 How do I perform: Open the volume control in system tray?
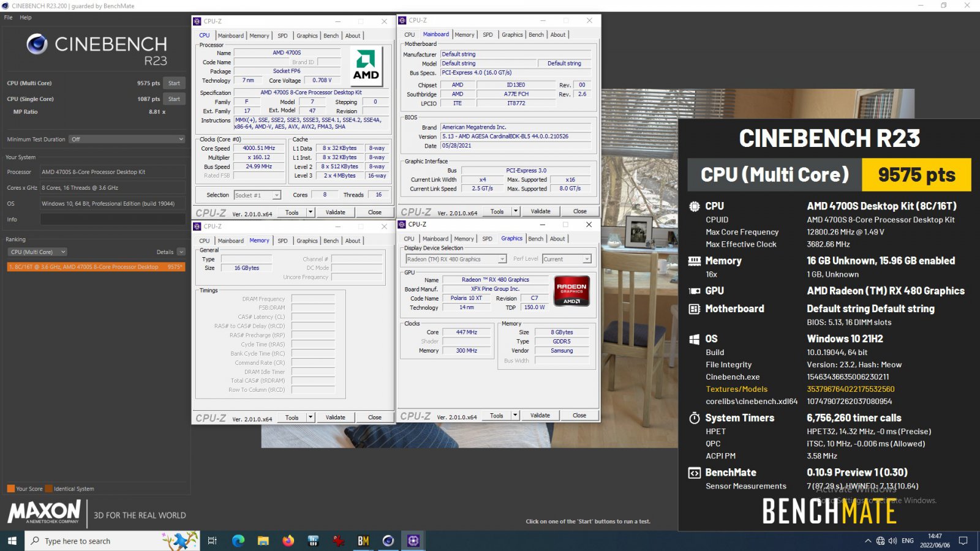click(892, 541)
